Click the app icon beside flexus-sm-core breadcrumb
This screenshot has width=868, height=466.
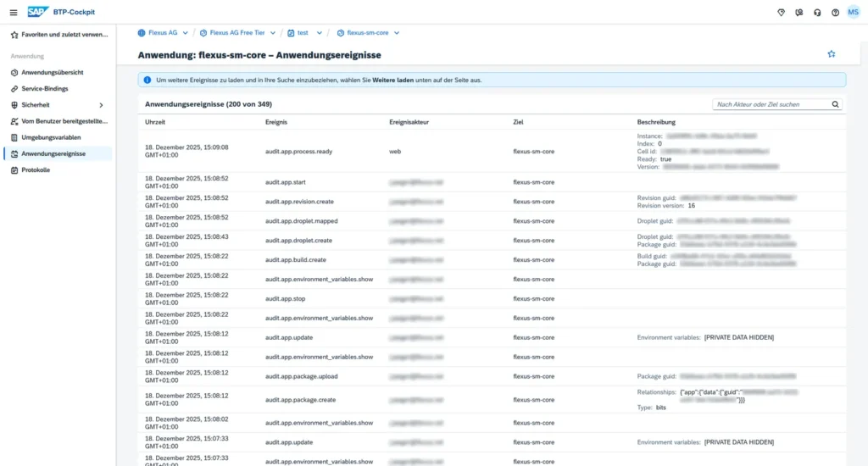pos(341,33)
